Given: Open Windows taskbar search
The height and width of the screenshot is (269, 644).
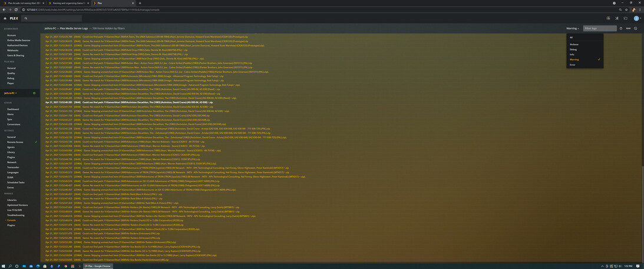Looking at the screenshot, I should pos(10,266).
